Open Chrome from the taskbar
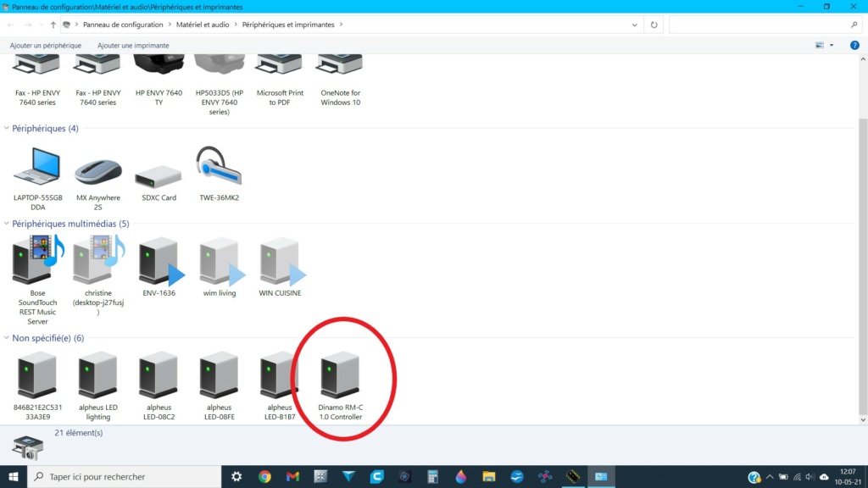This screenshot has width=868, height=488. [264, 476]
